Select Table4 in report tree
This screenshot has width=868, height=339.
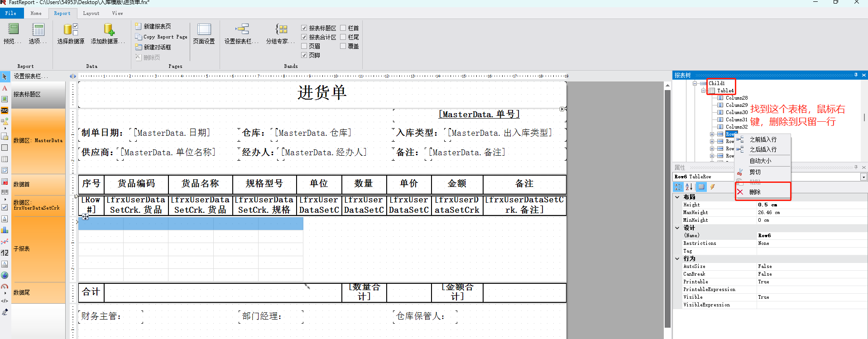coord(725,91)
